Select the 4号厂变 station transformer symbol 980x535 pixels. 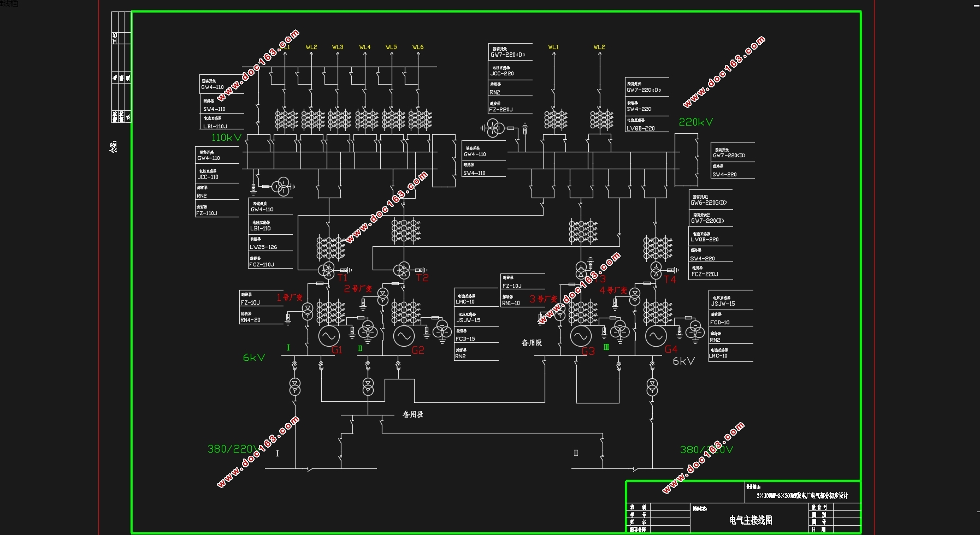(634, 297)
